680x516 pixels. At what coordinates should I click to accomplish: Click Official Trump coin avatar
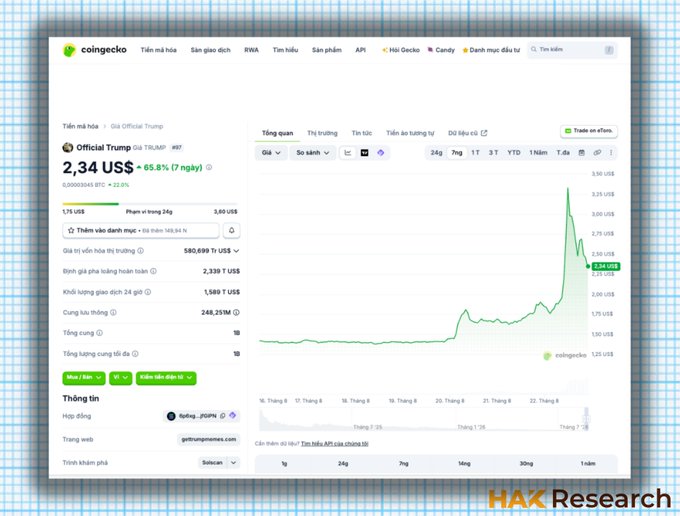[x=68, y=147]
